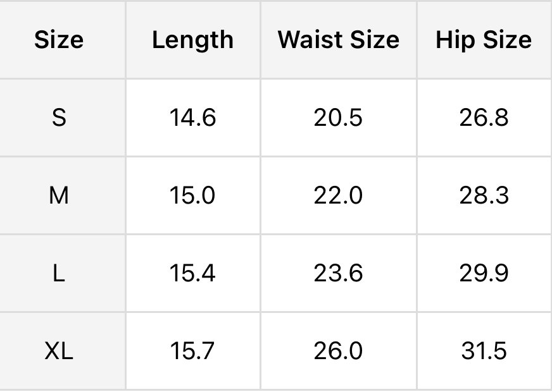The image size is (552, 392).
Task: Select the 26.0 waist size value
Action: [x=338, y=351]
